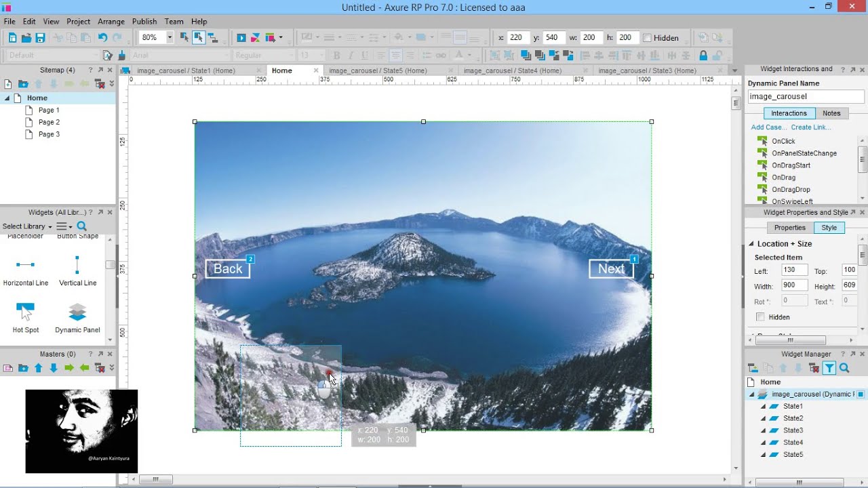The image size is (868, 488).
Task: Save the project with the floppy icon
Action: 40,38
